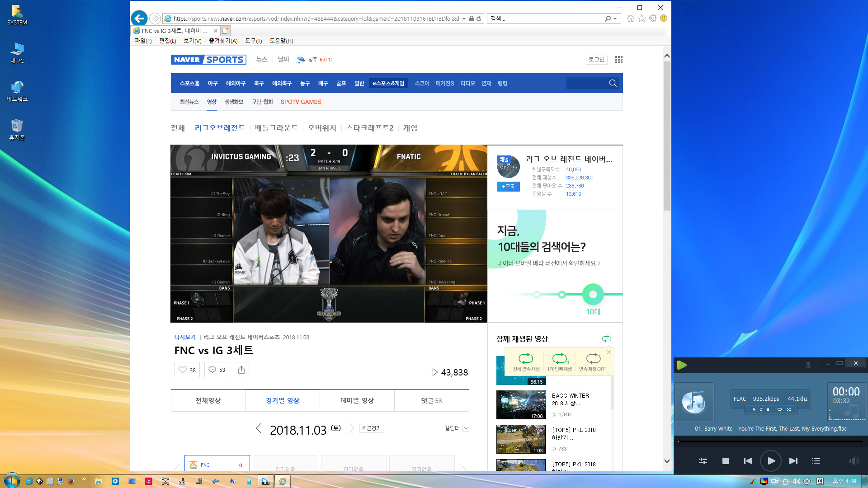Mute volume in music player
The height and width of the screenshot is (488, 868).
[854, 461]
